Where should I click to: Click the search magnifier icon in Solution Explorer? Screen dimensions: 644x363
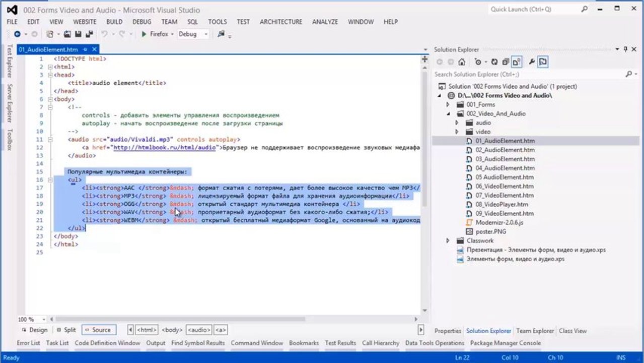(x=629, y=74)
